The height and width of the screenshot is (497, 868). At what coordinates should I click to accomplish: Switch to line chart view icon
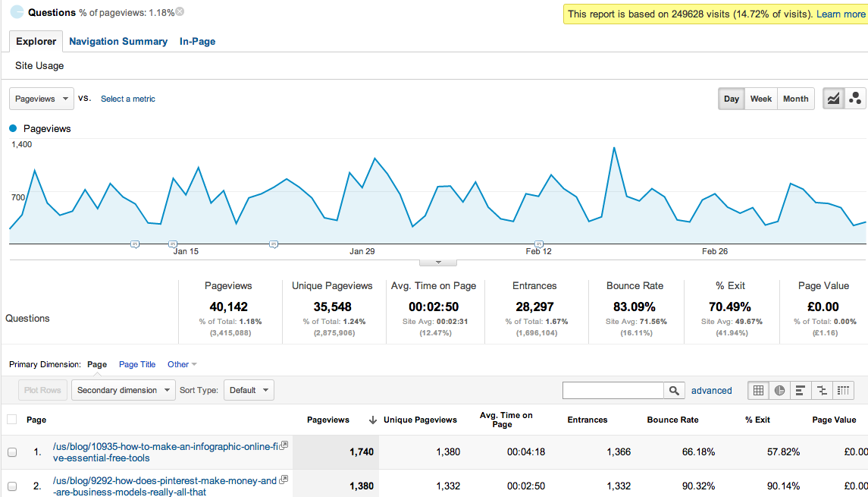833,99
